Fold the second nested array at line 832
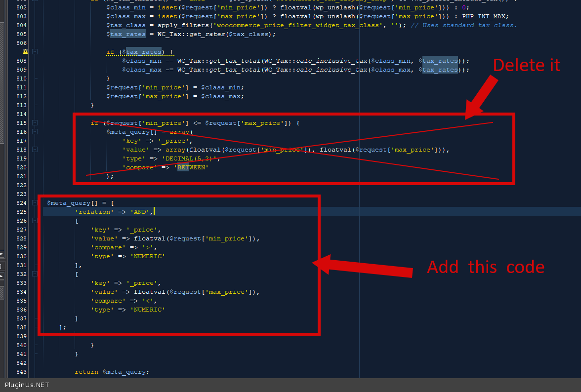This screenshot has height=392, width=581. (x=35, y=274)
